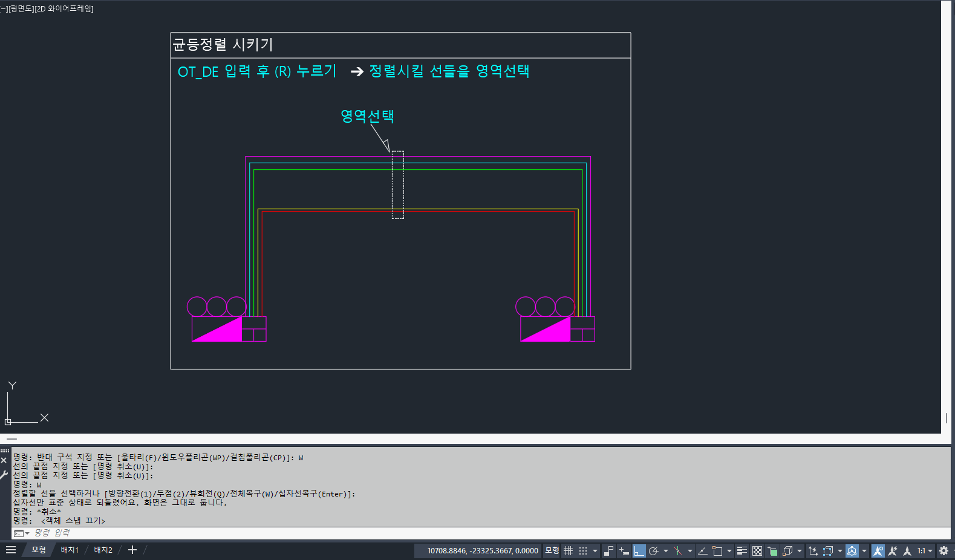Click the selection filtering icon
Image resolution: width=955 pixels, height=560 pixels.
coord(828,551)
